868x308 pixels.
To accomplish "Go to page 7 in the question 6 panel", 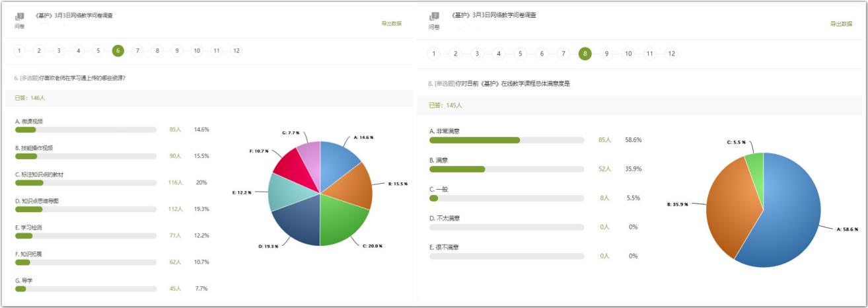I will point(137,50).
